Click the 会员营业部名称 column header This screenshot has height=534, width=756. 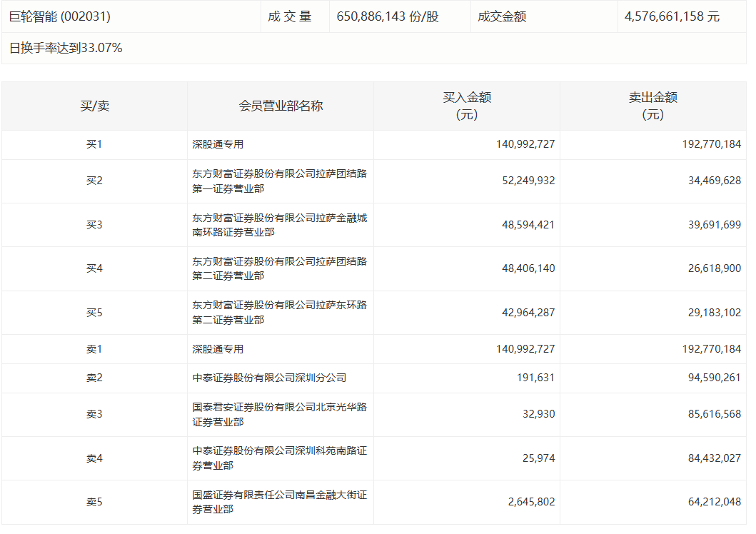[281, 106]
